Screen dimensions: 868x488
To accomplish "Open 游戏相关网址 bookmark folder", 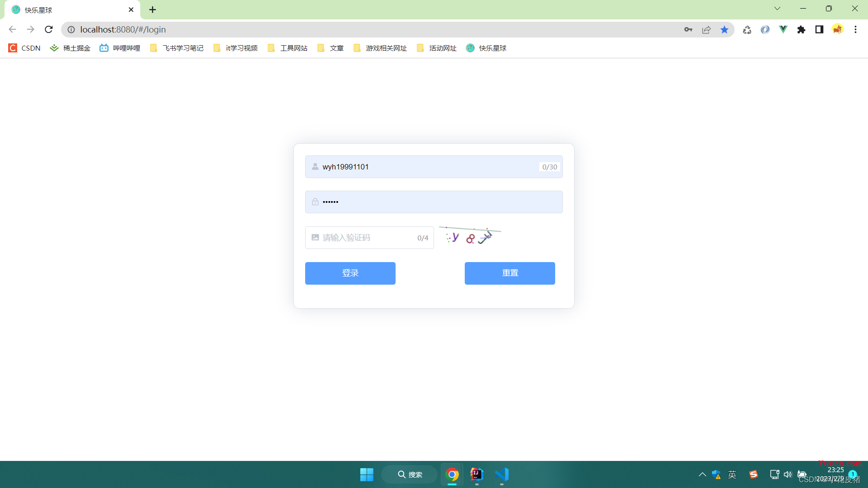I will 380,48.
